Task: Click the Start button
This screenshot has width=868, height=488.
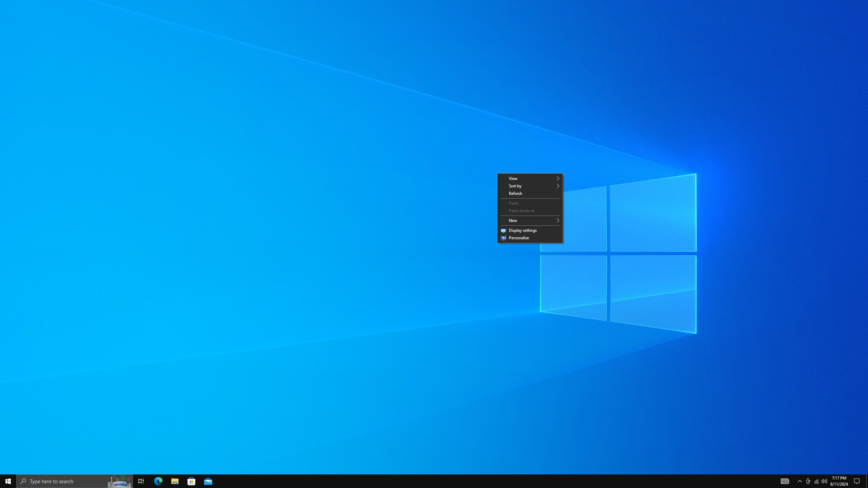Action: 8,481
